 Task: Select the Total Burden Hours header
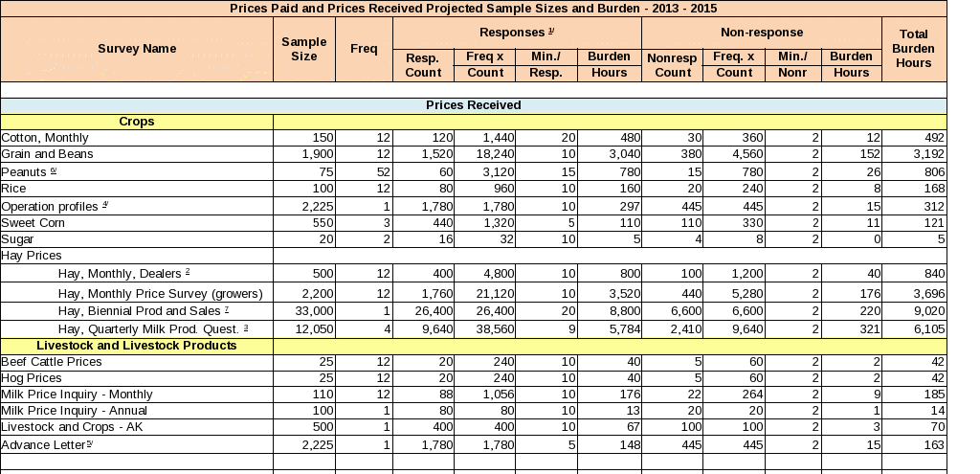click(x=913, y=49)
